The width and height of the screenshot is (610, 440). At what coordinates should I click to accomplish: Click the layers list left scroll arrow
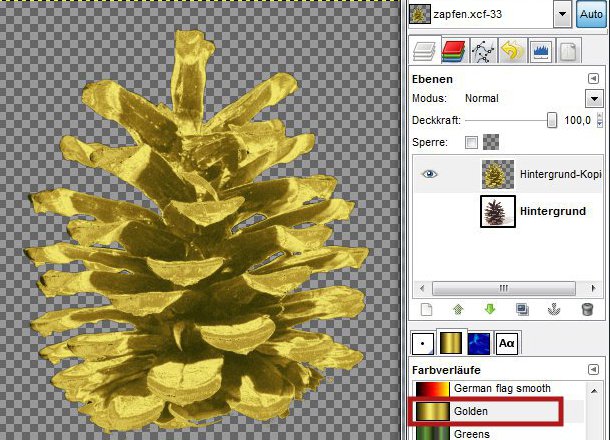point(422,288)
